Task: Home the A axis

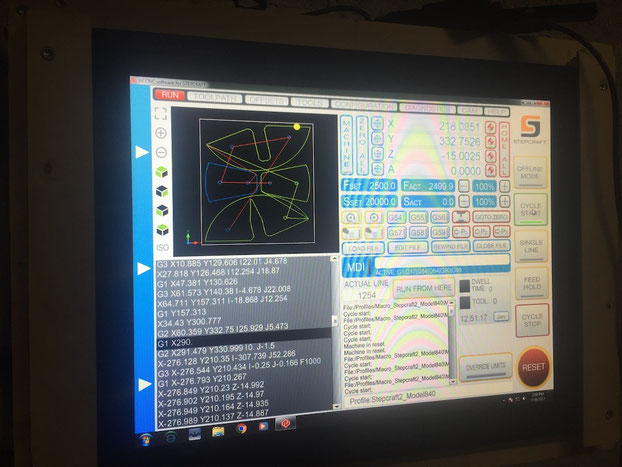Action: [491, 170]
